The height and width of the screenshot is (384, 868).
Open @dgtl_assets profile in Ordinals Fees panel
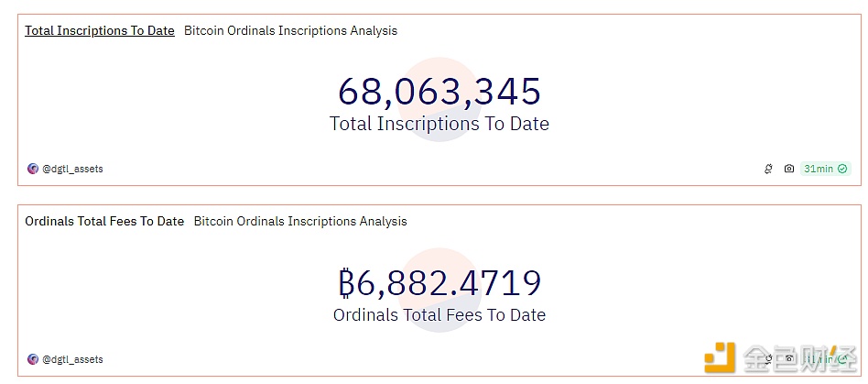(x=72, y=359)
